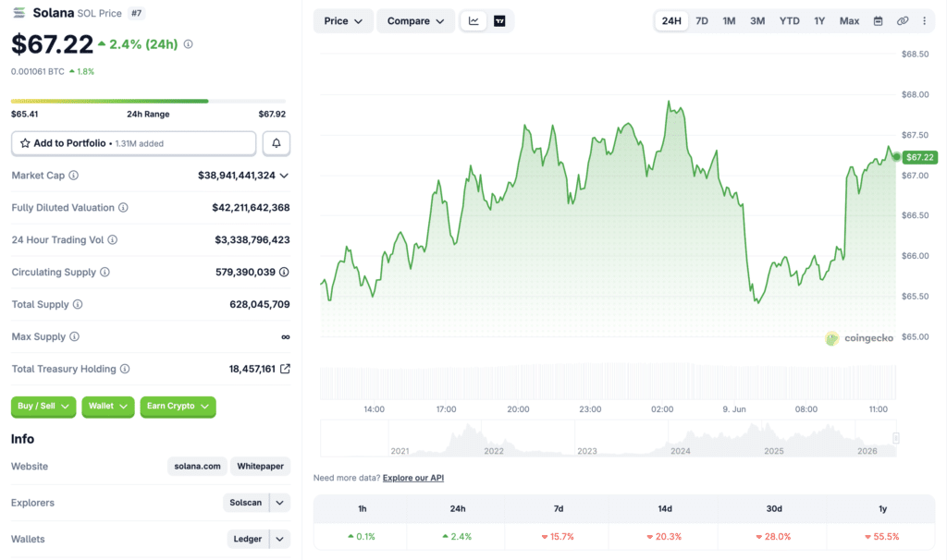Click the volume bars area under chart
Viewport: 947px width, 560px height.
[x=608, y=382]
